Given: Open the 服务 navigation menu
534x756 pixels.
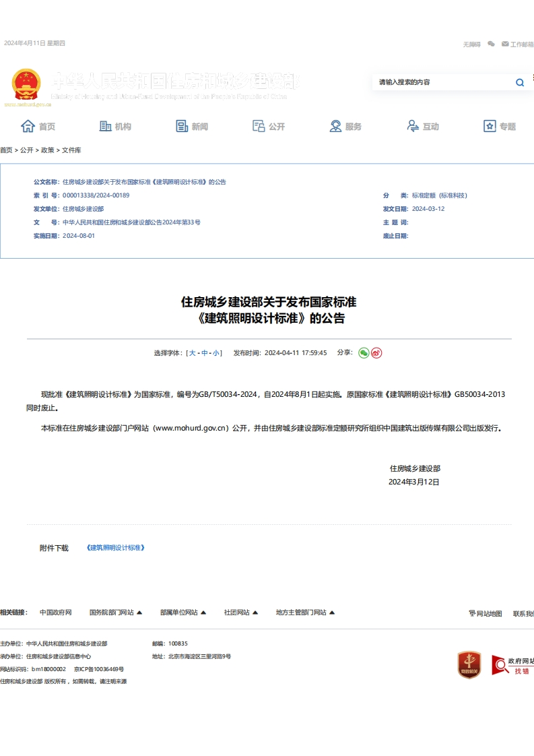Looking at the screenshot, I should [x=345, y=127].
